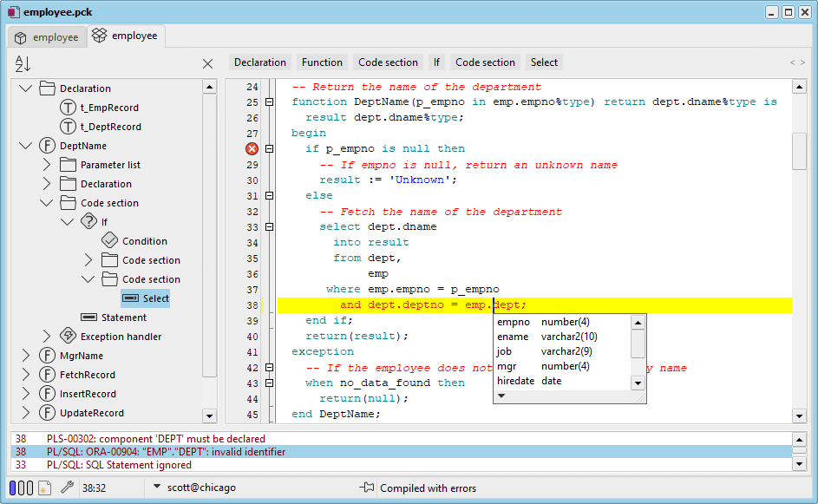Viewport: 818px width, 504px height.
Task: Open preferences via the wrench icon
Action: 67,488
